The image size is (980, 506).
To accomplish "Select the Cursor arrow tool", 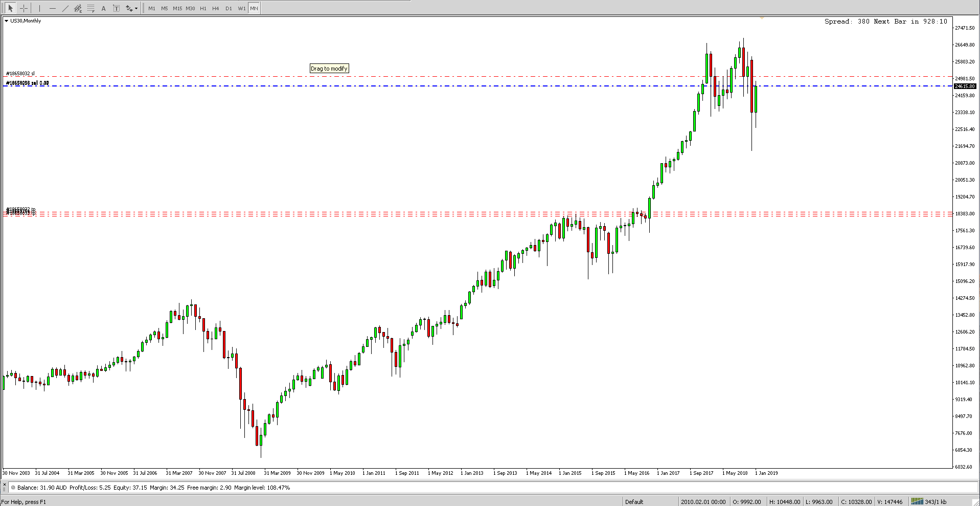I will (x=10, y=8).
